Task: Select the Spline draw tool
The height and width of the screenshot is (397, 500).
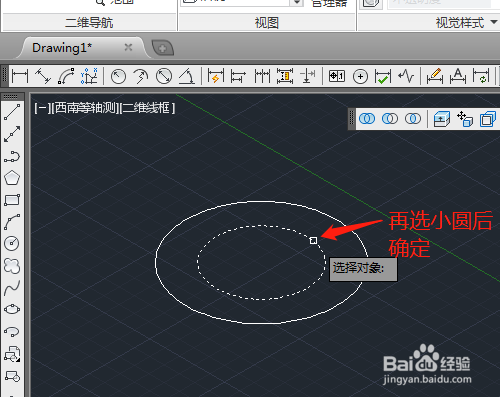Action: point(12,288)
